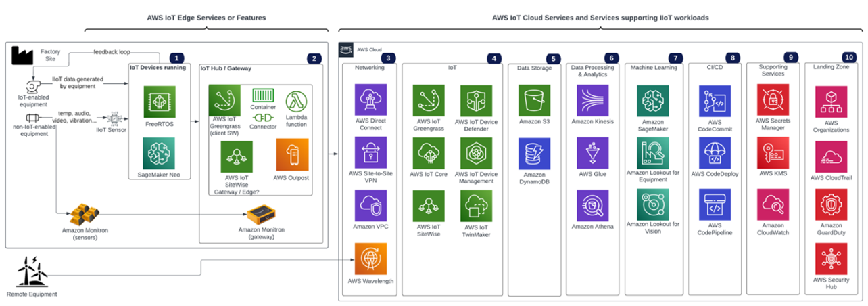Screen dimensions: 868x306
Task: Click the AWS IoT Greengrass client SW icon
Action: coord(224,100)
